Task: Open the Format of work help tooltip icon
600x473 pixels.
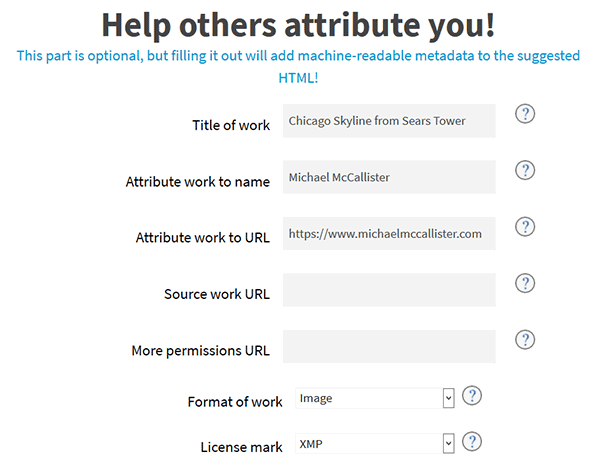Action: [473, 396]
